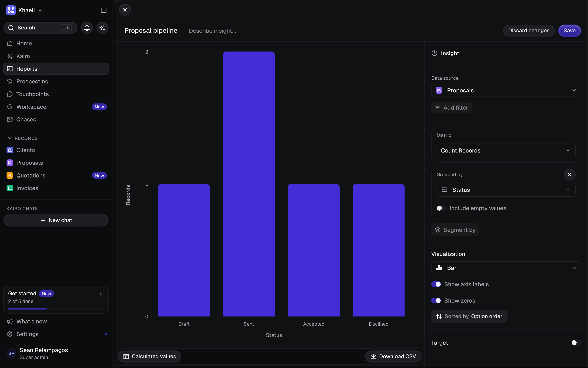Screen dimensions: 588x368
Task: Click the Quotations record icon
Action: click(10, 175)
